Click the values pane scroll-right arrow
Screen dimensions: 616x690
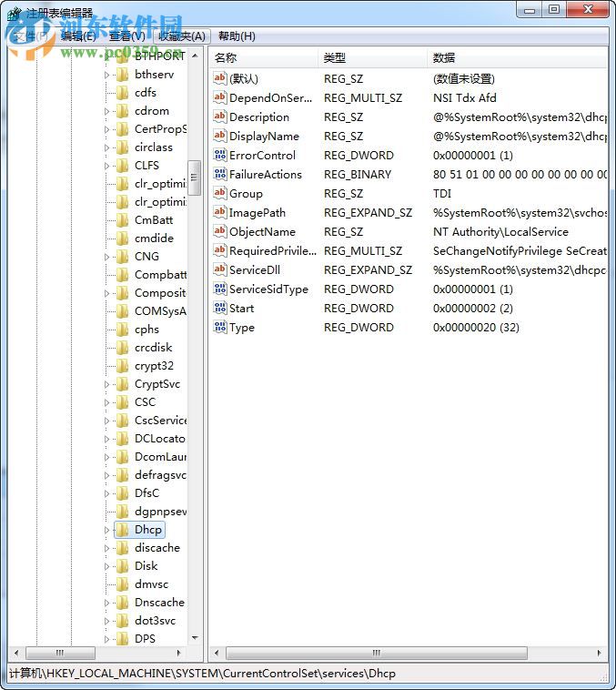[x=600, y=653]
